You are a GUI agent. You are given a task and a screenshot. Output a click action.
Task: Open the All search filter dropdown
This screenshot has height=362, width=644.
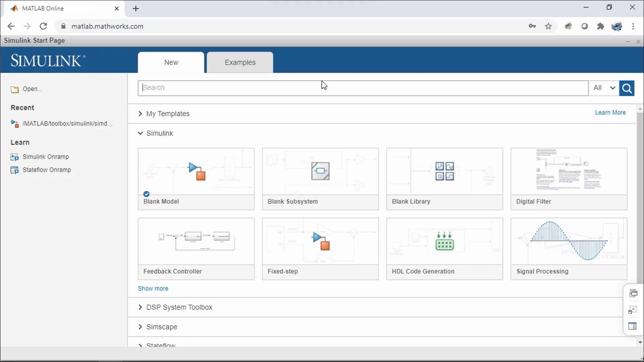coord(604,88)
